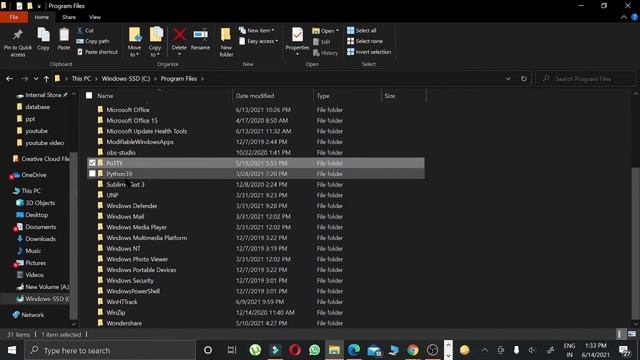Click the History ribbon button
Viewport: 640px width, 360px height.
click(x=325, y=53)
